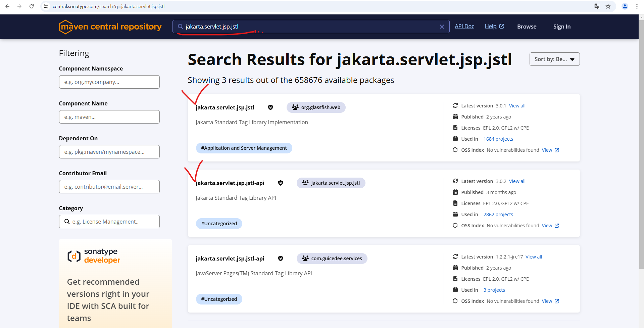
Task: Focus the Component Name filter field
Action: tap(109, 117)
